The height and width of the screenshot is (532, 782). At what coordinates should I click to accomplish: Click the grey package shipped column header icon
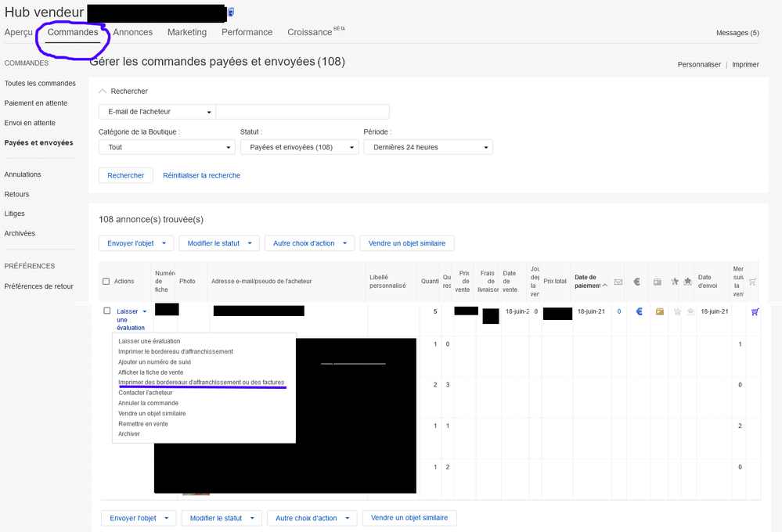[657, 282]
